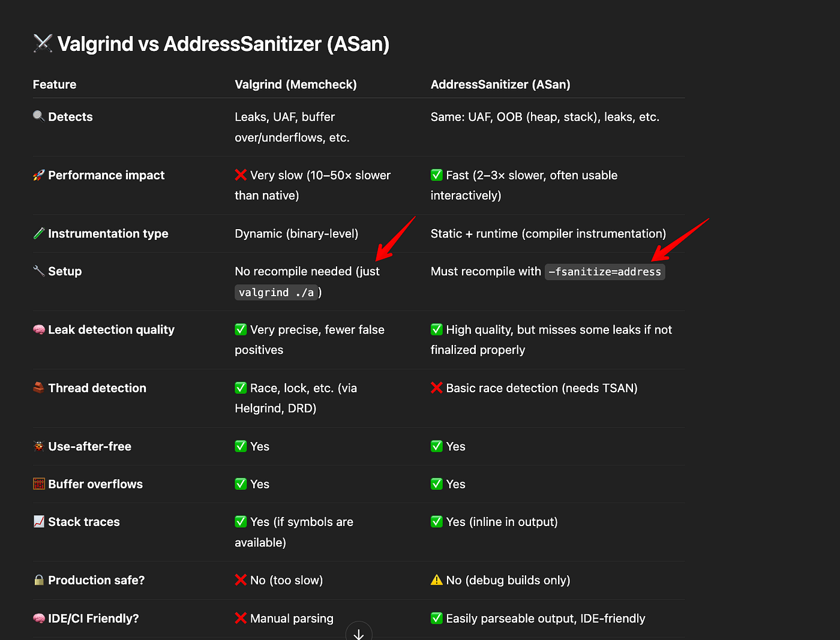Click red X before Very slow text
Screen dimensions: 840x640
tap(241, 175)
